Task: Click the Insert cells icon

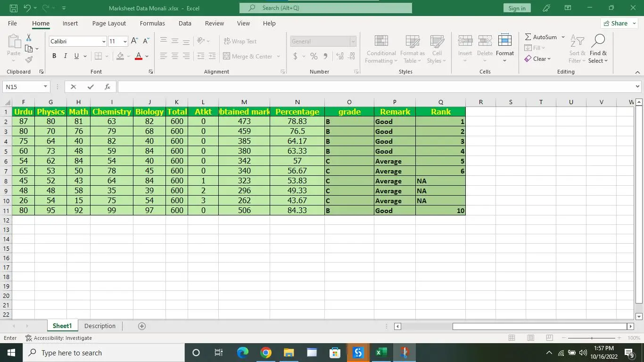Action: [465, 41]
